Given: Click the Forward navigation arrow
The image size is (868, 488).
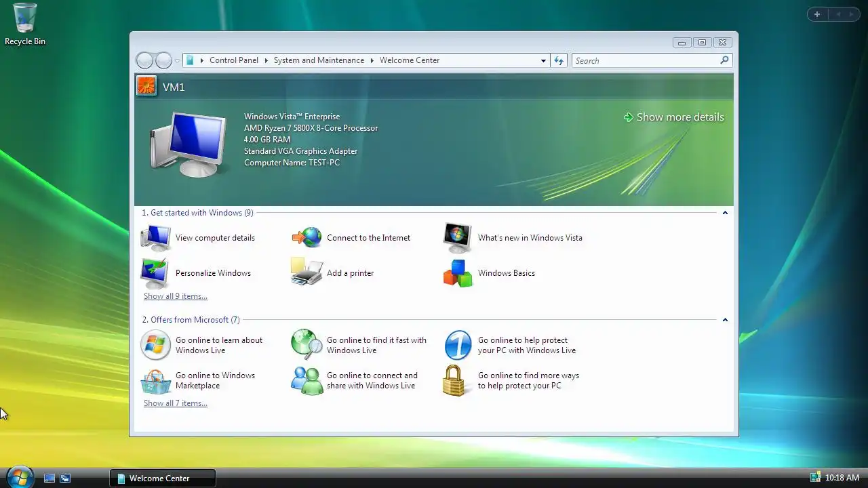Looking at the screenshot, I should (163, 60).
